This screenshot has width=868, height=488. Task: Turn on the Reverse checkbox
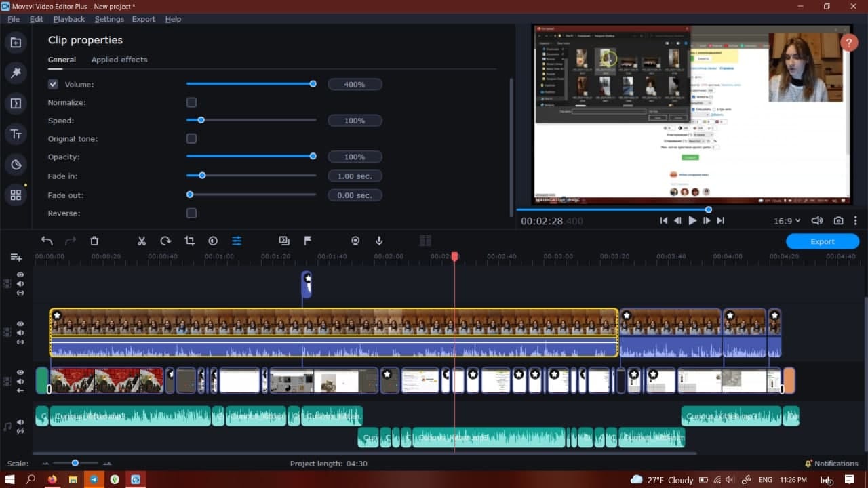click(191, 213)
